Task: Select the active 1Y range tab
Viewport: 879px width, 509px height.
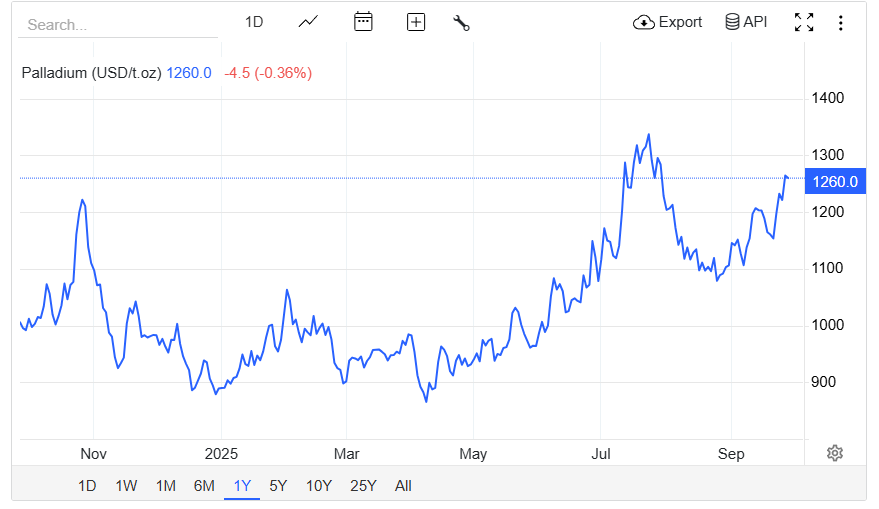Action: 242,486
